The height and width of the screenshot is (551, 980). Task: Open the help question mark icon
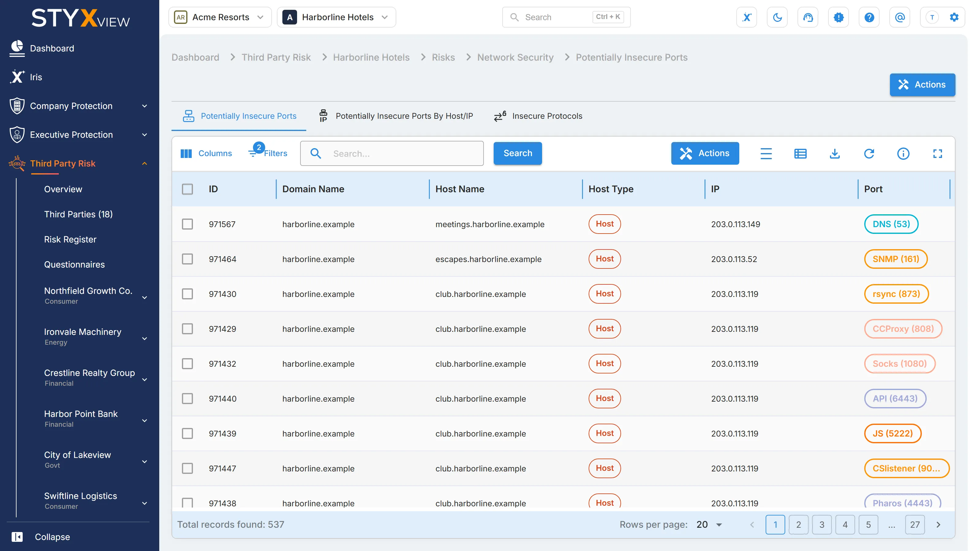click(x=869, y=17)
